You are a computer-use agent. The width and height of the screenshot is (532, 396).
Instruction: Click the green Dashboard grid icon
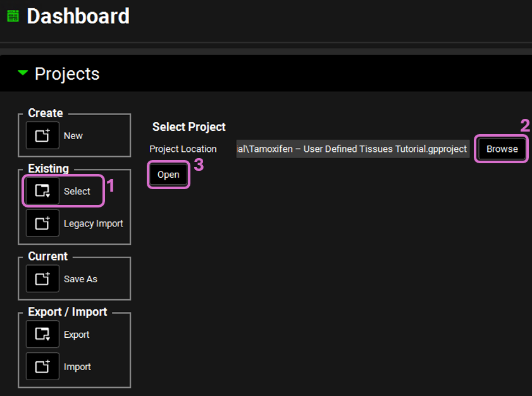(13, 16)
